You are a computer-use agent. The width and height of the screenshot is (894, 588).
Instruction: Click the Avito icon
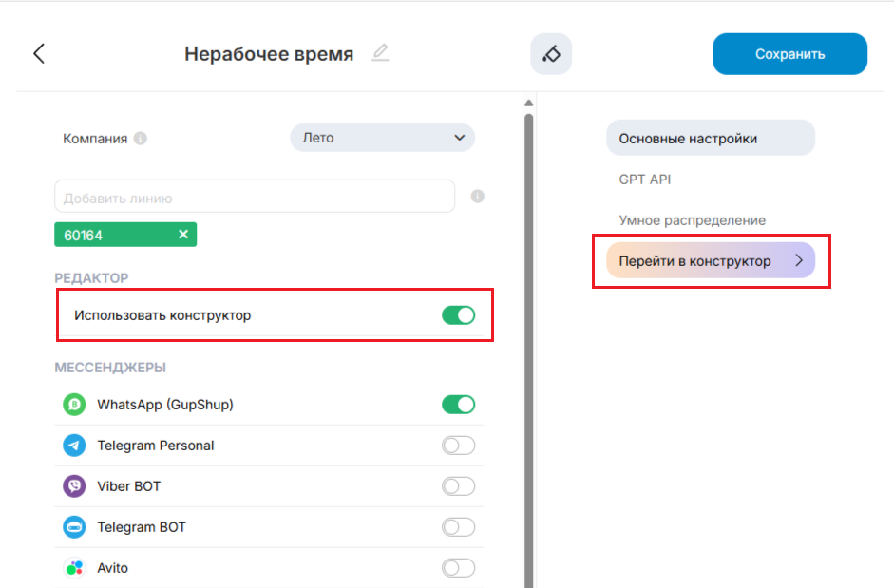[x=74, y=568]
